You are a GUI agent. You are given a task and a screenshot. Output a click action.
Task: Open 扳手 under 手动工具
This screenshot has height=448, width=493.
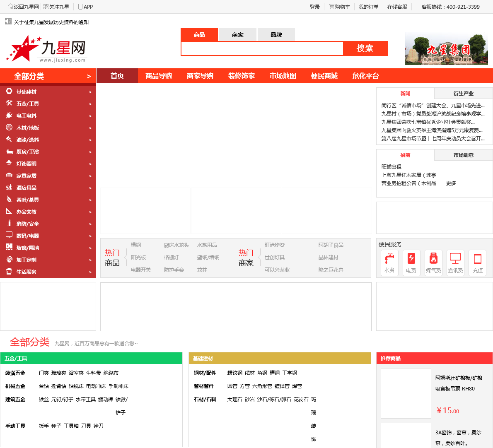tap(43, 426)
